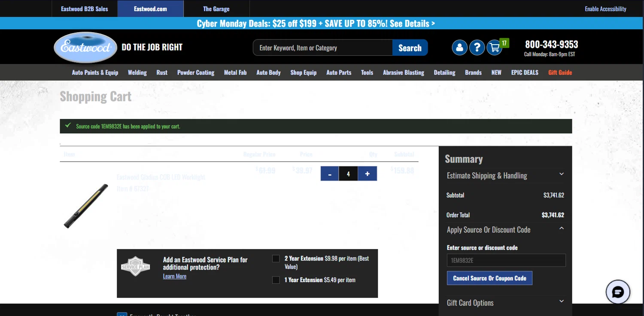Switch to Eastwood.com tab
The width and height of the screenshot is (644, 316).
click(150, 9)
